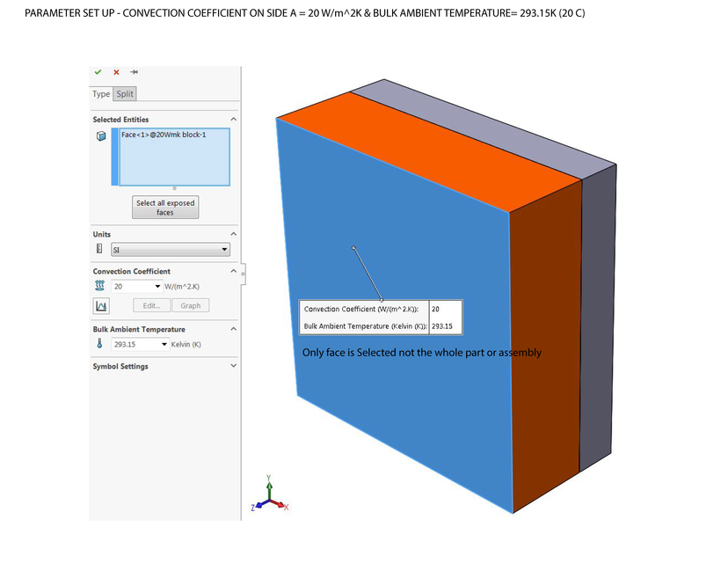Switch to the Split tab

pyautogui.click(x=124, y=93)
